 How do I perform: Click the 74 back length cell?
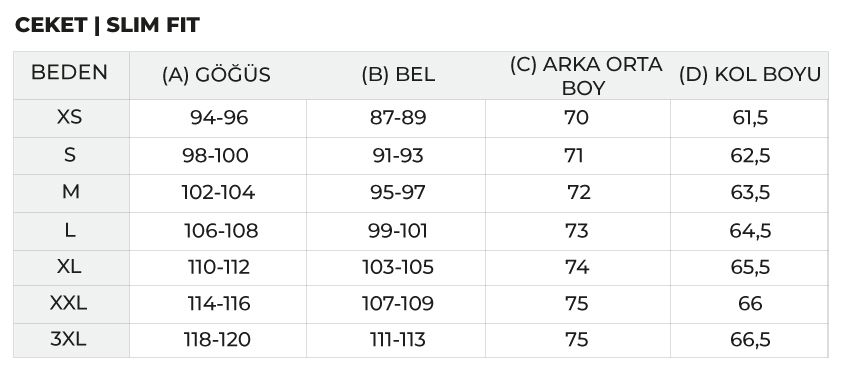577,267
